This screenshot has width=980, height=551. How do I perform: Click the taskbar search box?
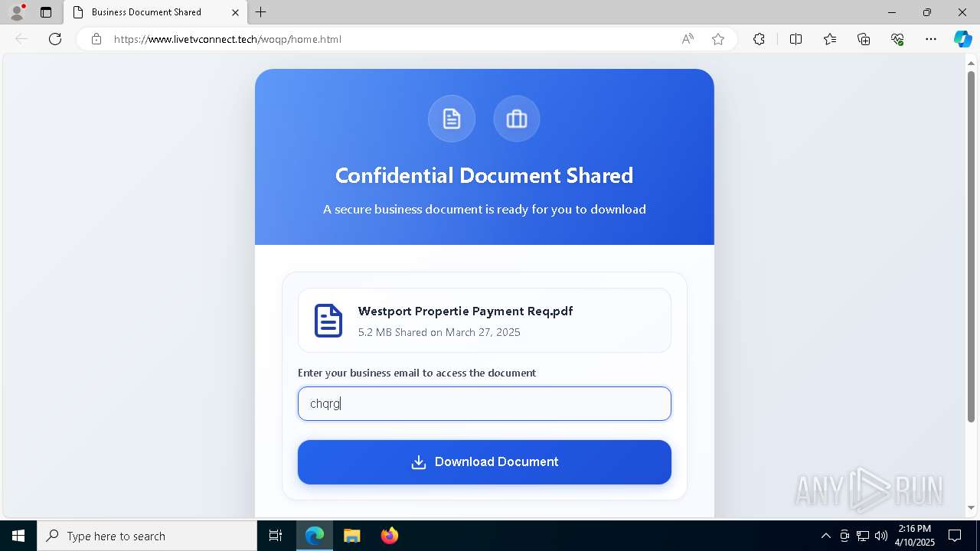click(147, 536)
